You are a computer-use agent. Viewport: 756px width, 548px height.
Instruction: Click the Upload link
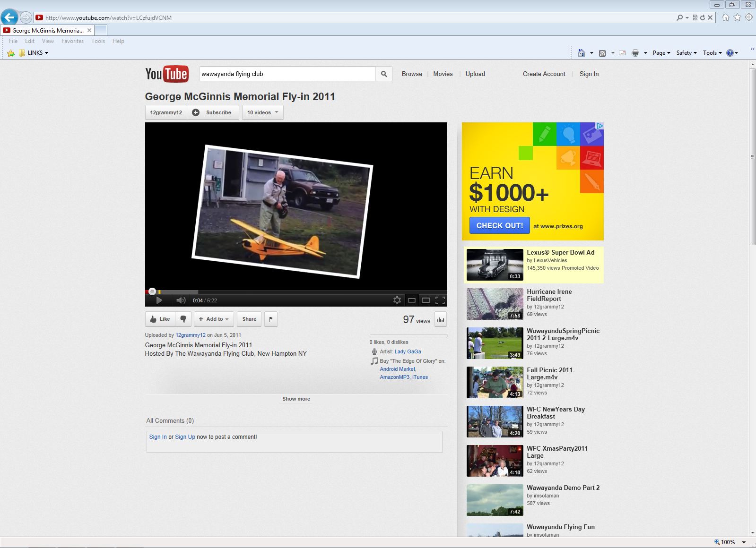coord(475,74)
